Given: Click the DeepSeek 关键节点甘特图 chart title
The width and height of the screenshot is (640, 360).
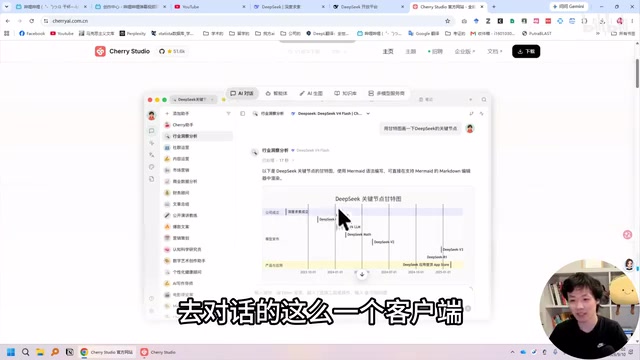Looking at the screenshot, I should click(x=368, y=199).
